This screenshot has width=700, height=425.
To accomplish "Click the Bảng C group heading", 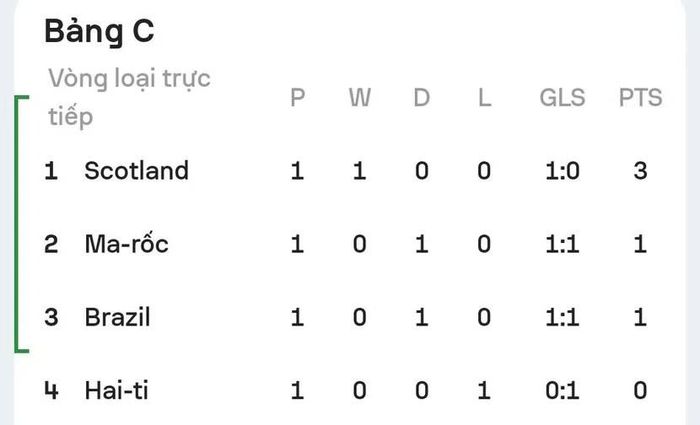I will pos(99,32).
